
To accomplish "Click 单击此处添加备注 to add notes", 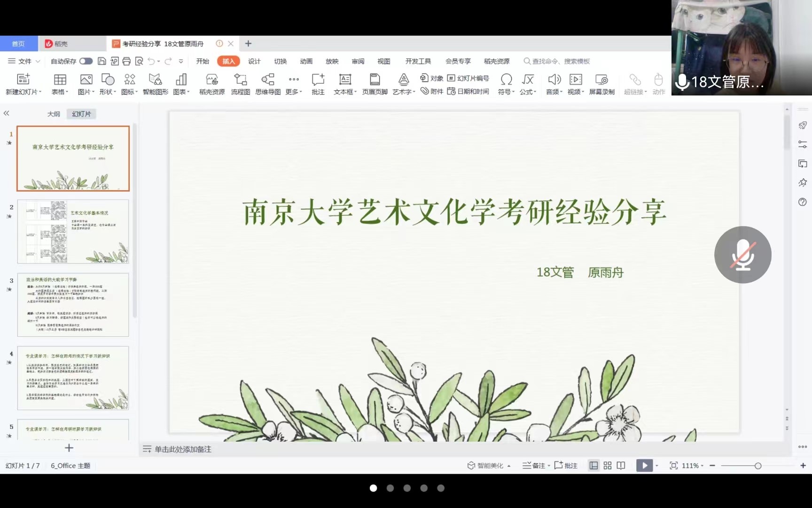I will 183,449.
